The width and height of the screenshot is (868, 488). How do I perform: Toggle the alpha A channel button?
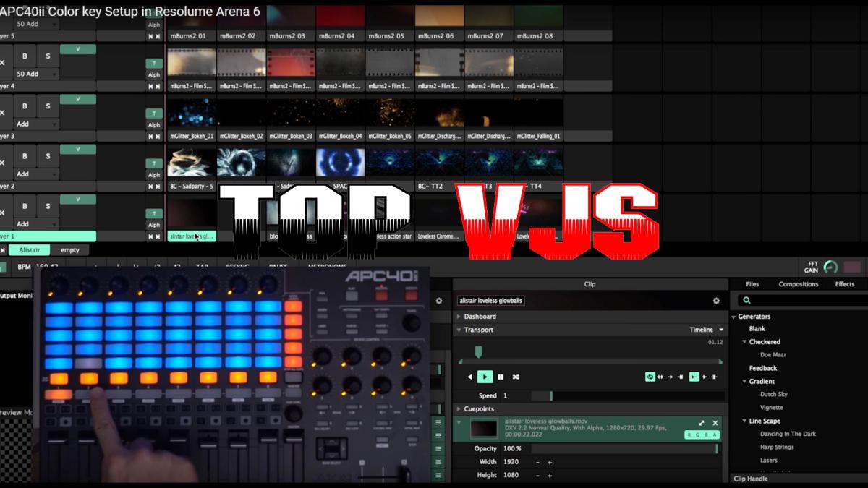[x=715, y=435]
